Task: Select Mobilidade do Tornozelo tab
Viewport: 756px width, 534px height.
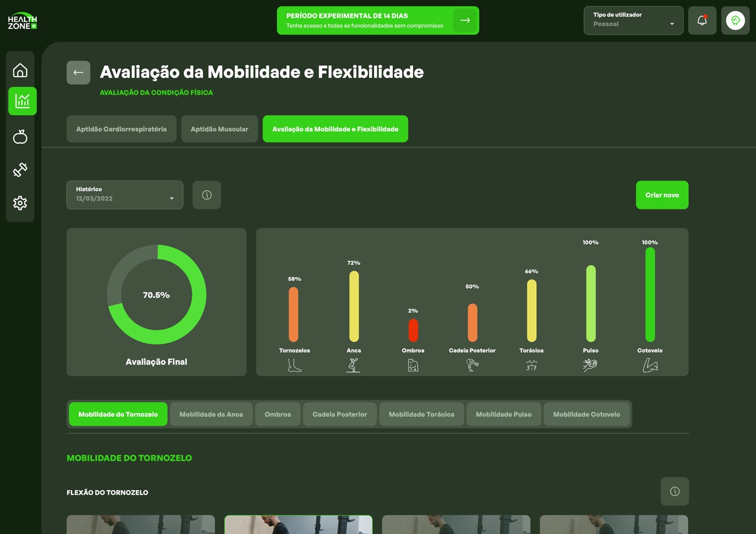Action: click(x=118, y=414)
